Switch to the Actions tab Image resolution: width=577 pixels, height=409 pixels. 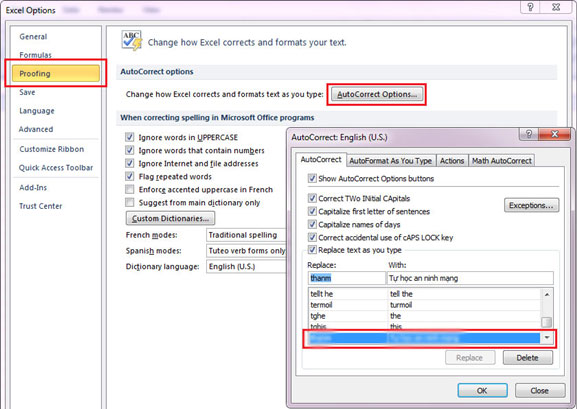(x=452, y=161)
